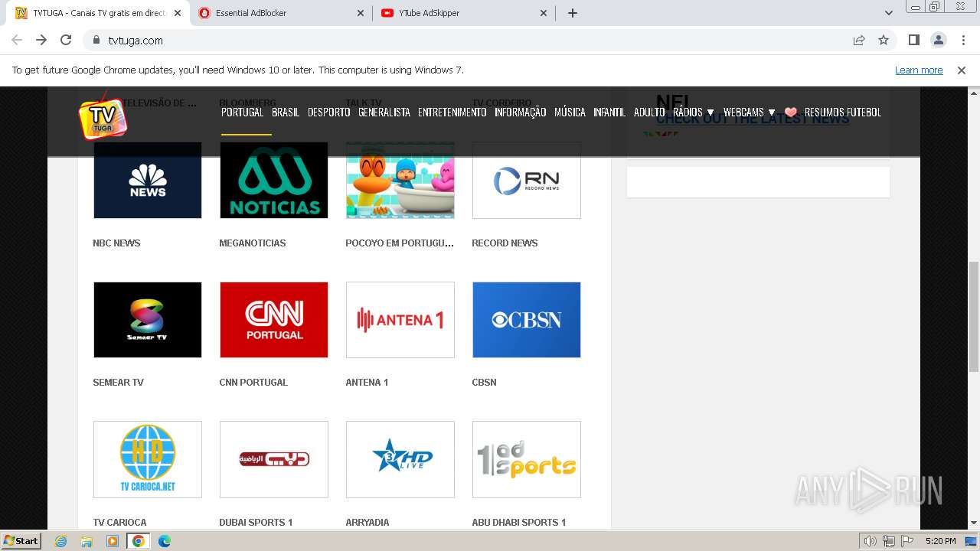
Task: Click the TVTuga site logo
Action: (102, 118)
